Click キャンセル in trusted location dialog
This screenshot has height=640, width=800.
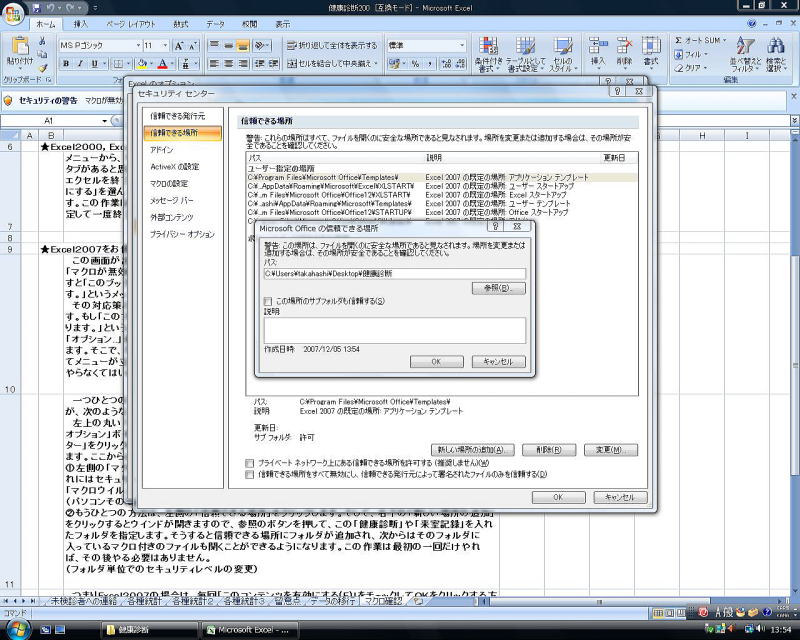tap(498, 362)
